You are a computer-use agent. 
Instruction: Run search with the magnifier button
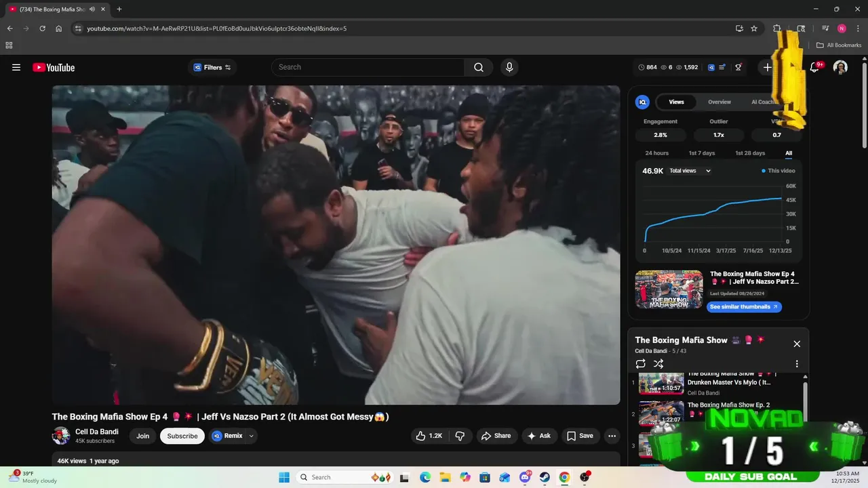(x=479, y=67)
